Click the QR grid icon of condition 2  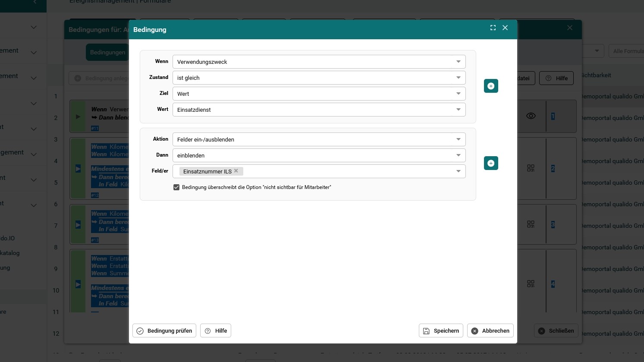tap(531, 168)
